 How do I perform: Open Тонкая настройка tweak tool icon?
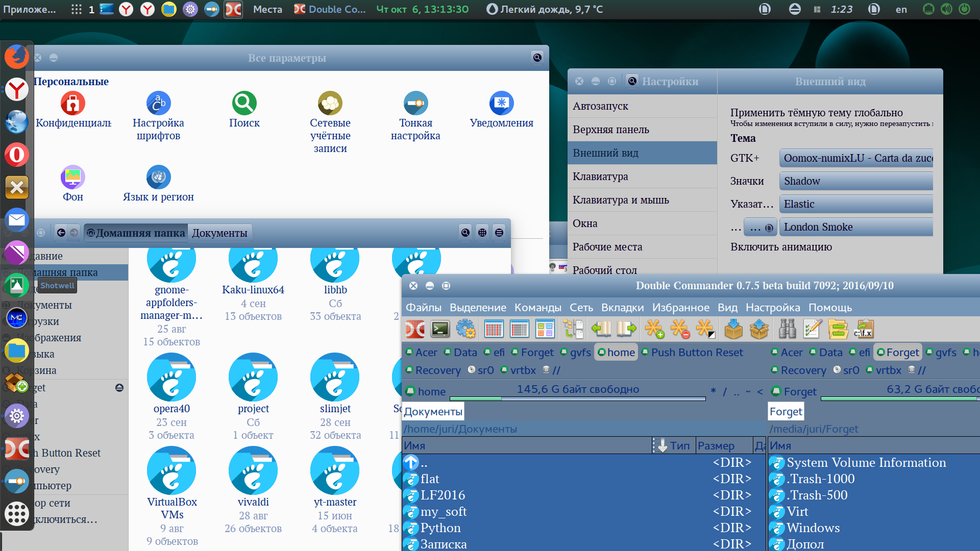(415, 104)
